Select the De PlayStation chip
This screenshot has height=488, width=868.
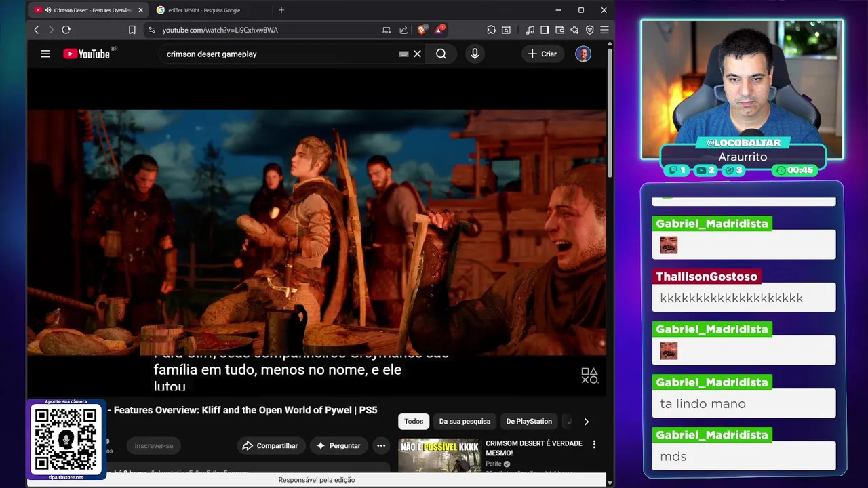point(529,422)
